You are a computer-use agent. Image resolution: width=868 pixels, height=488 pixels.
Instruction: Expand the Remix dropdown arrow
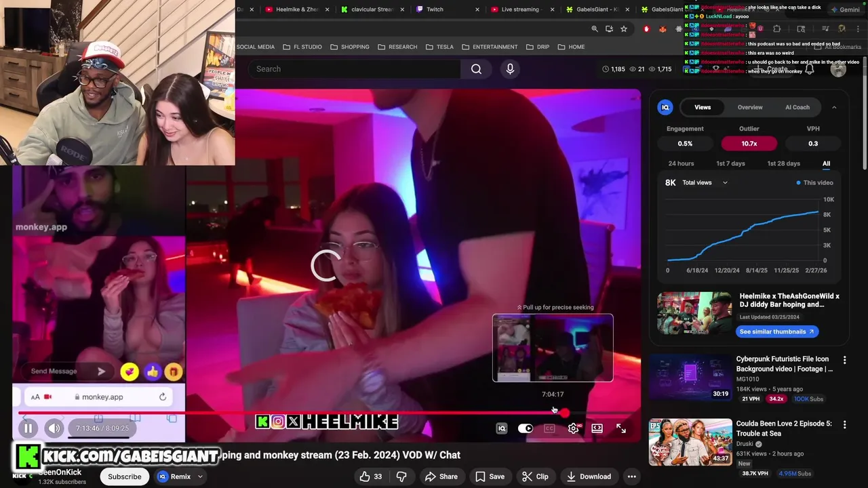tap(200, 476)
